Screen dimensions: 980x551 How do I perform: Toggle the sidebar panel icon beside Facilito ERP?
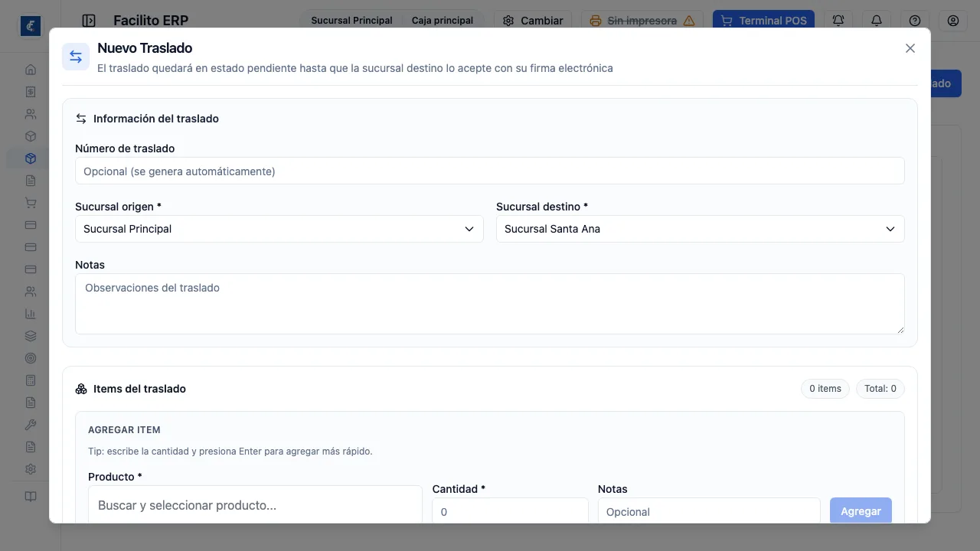(89, 21)
